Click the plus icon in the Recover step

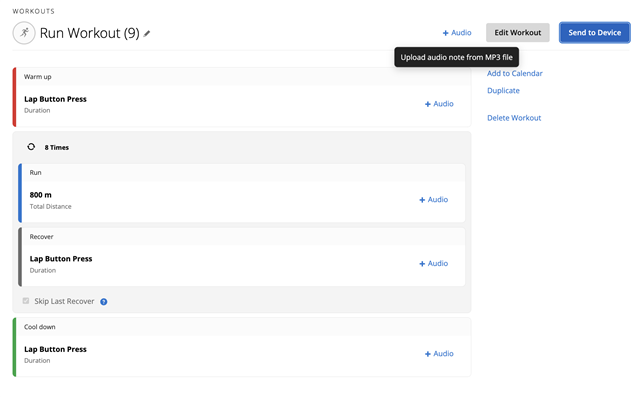pos(422,264)
